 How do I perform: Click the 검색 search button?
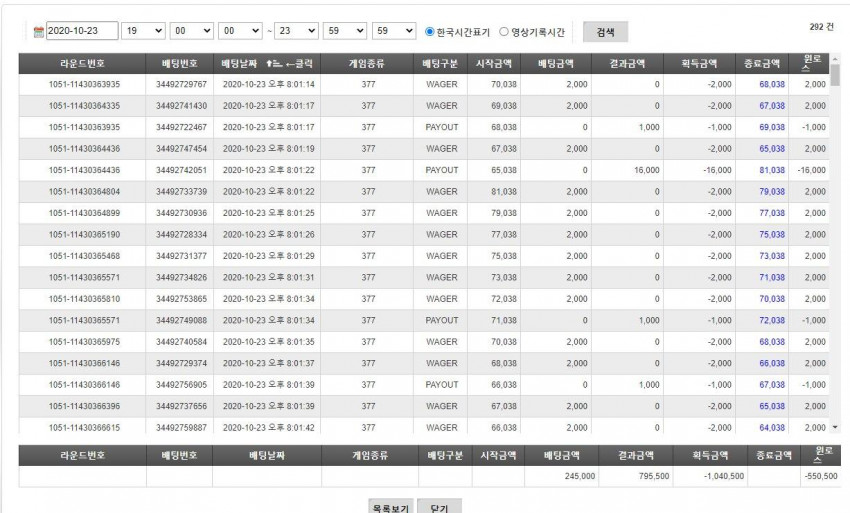pyautogui.click(x=605, y=32)
